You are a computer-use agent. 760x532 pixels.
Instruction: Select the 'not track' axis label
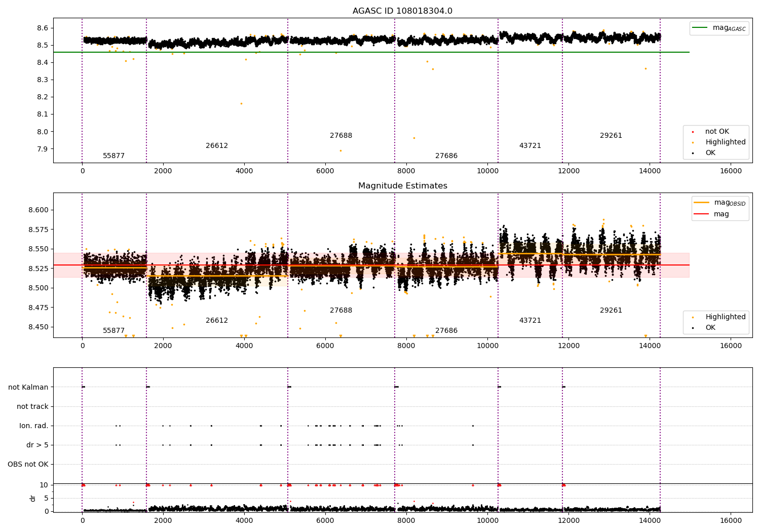(x=32, y=406)
